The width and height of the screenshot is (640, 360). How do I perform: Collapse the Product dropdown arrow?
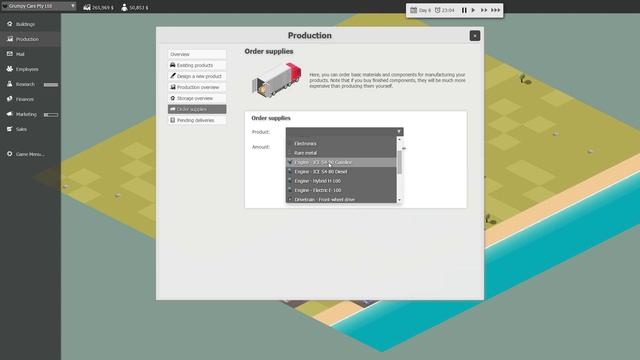coord(399,131)
